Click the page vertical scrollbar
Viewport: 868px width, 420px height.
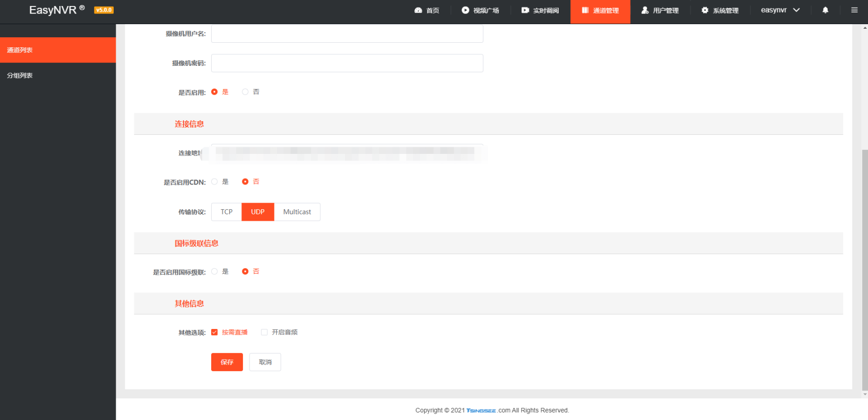click(x=864, y=269)
